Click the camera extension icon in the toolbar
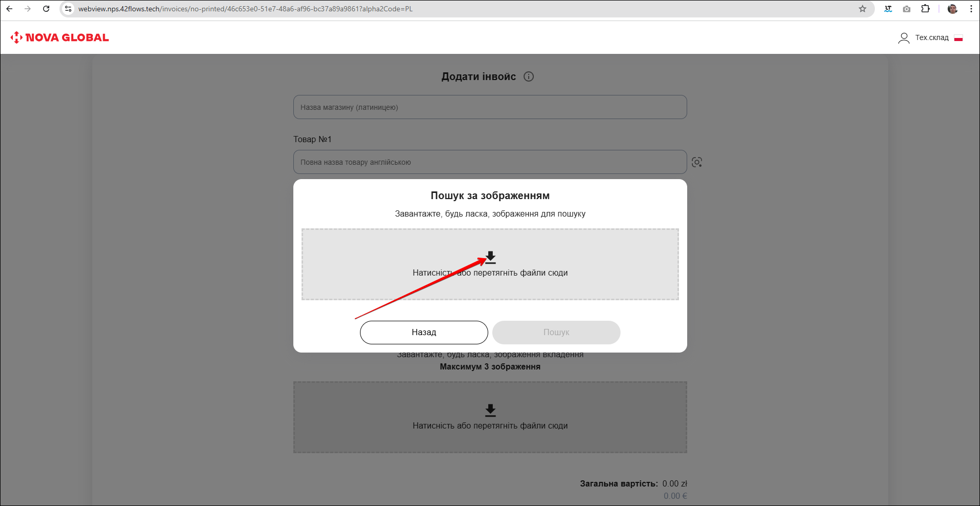 [x=907, y=9]
